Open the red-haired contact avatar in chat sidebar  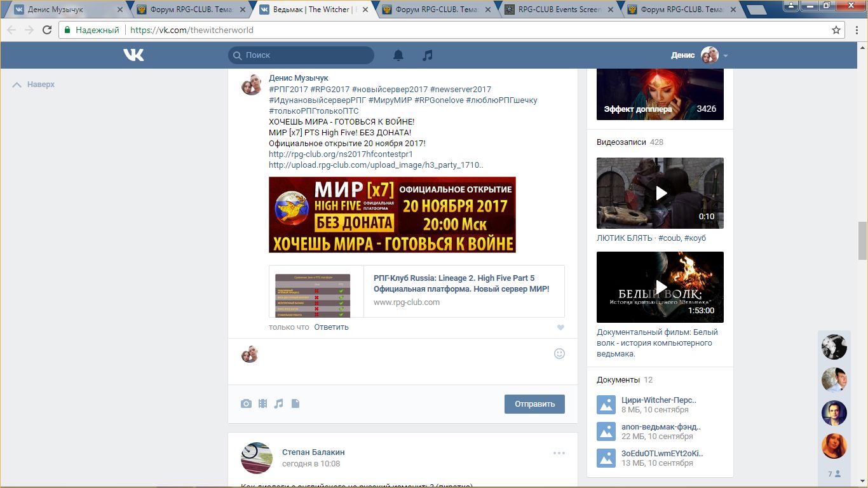(x=834, y=446)
